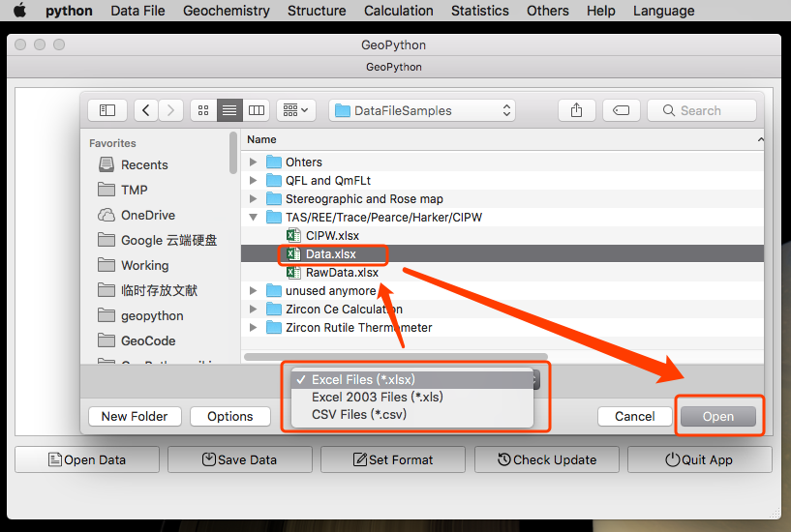791x532 pixels.
Task: Expand Stereographic and Rose map folder
Action: click(x=254, y=199)
